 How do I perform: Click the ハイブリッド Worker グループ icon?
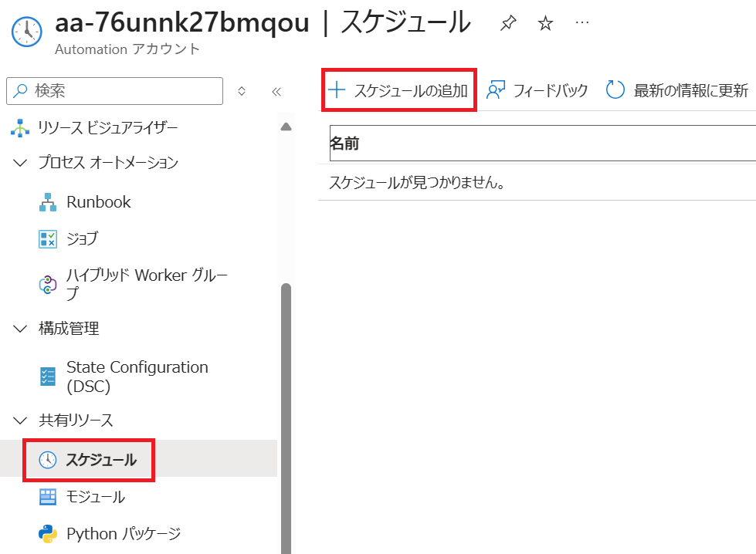48,284
